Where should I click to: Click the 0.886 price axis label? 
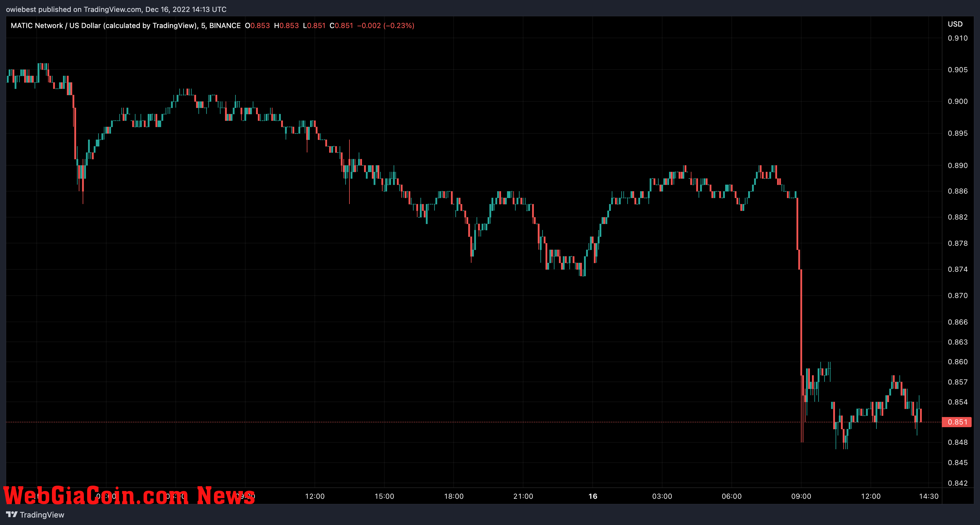[958, 191]
